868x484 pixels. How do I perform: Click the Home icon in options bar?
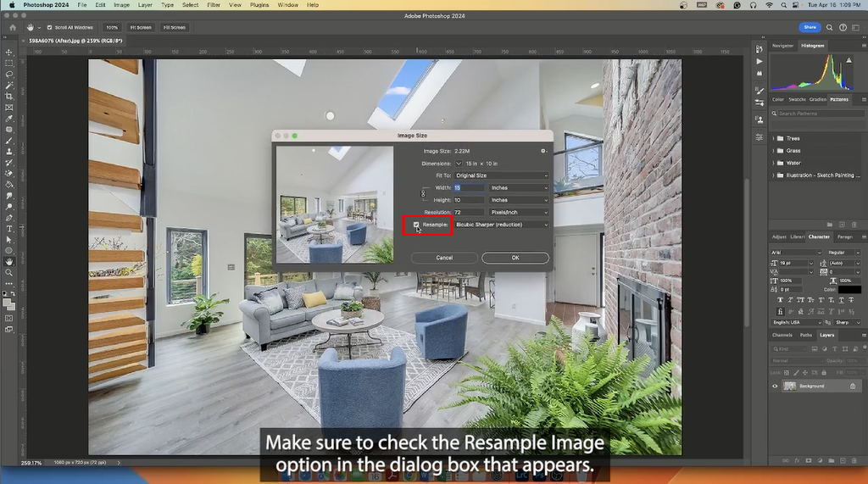click(x=13, y=27)
